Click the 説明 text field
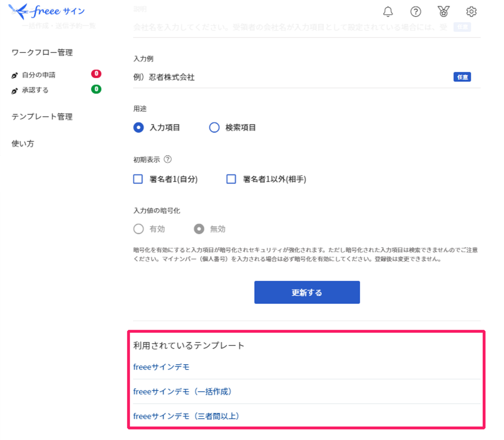 [307, 27]
